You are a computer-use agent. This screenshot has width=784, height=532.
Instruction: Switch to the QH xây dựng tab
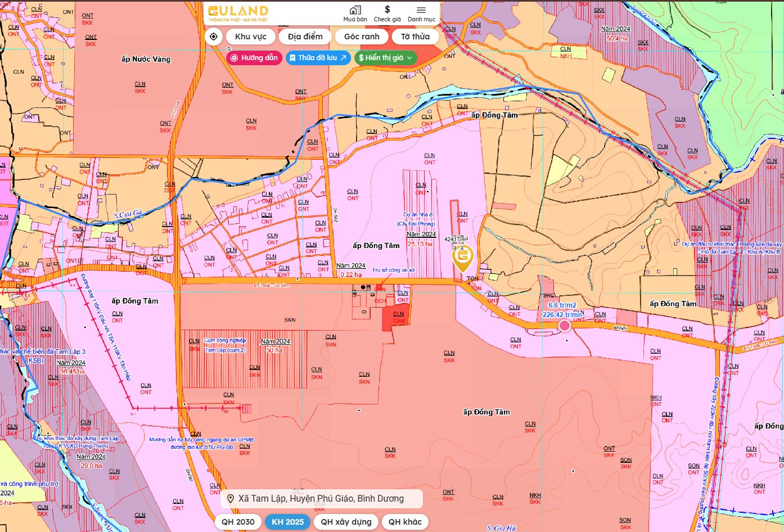[x=346, y=522]
